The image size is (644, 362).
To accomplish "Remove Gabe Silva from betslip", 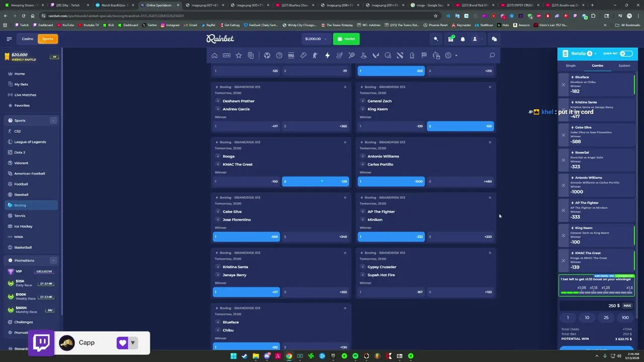I will click(x=563, y=135).
